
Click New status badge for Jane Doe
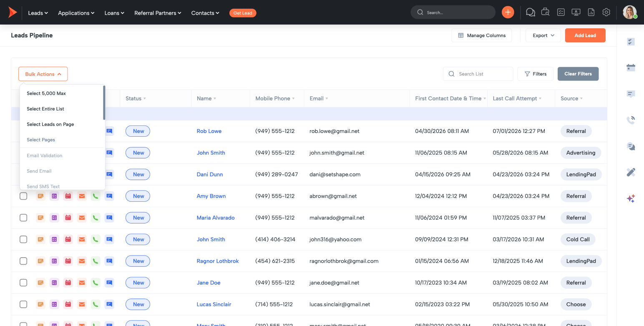coord(138,283)
